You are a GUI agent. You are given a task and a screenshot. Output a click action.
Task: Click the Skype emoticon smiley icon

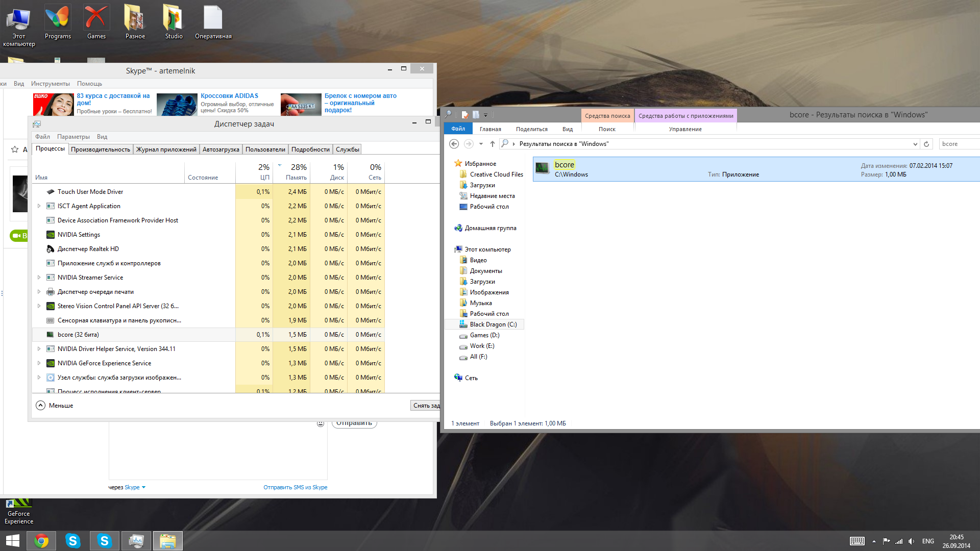point(321,423)
